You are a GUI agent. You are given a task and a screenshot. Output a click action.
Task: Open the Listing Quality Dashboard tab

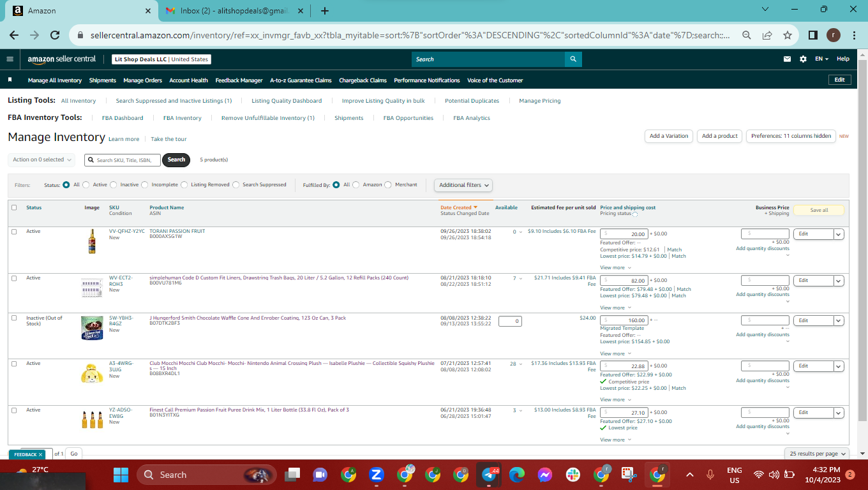[287, 101]
